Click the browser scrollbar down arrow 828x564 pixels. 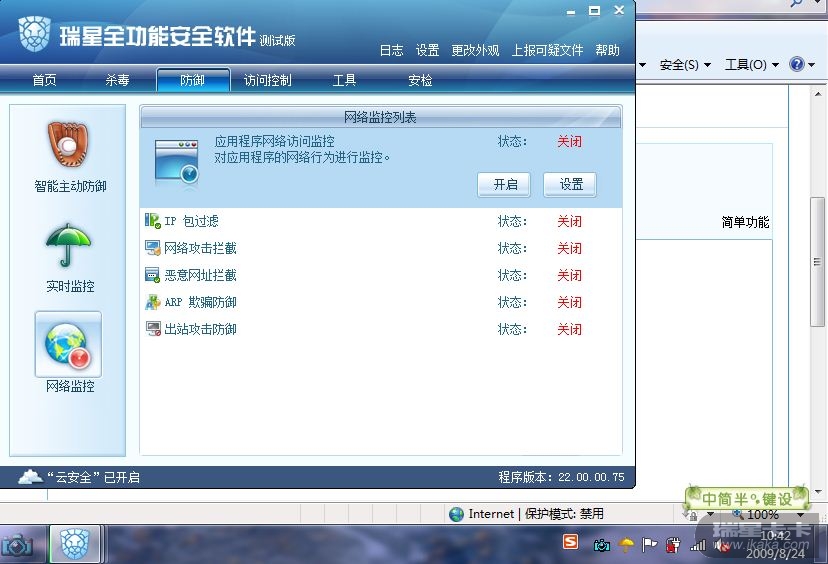click(x=817, y=492)
